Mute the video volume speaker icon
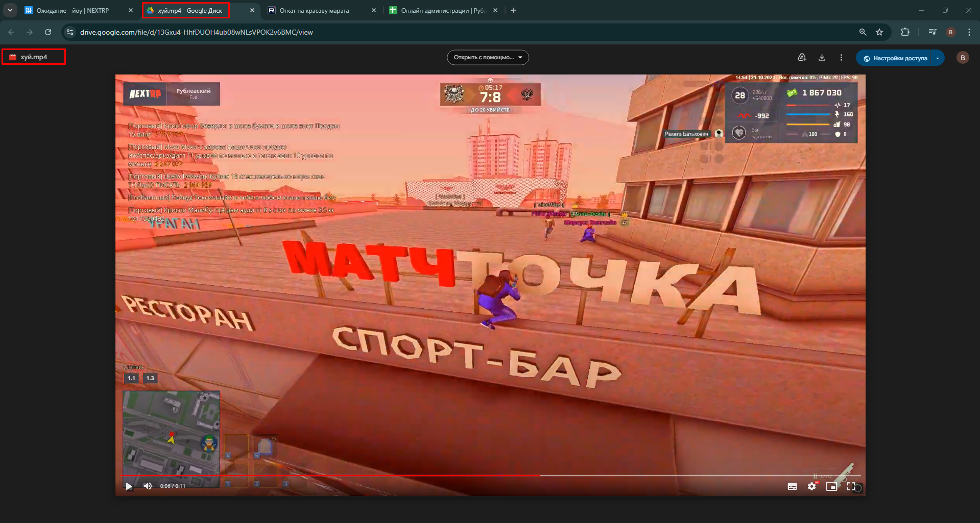Image resolution: width=980 pixels, height=523 pixels. click(148, 486)
